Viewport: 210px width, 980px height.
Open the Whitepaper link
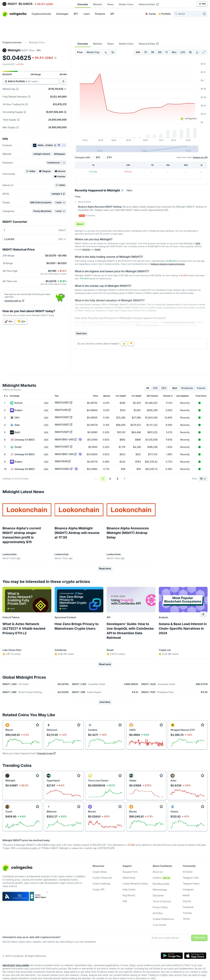pyautogui.click(x=60, y=154)
